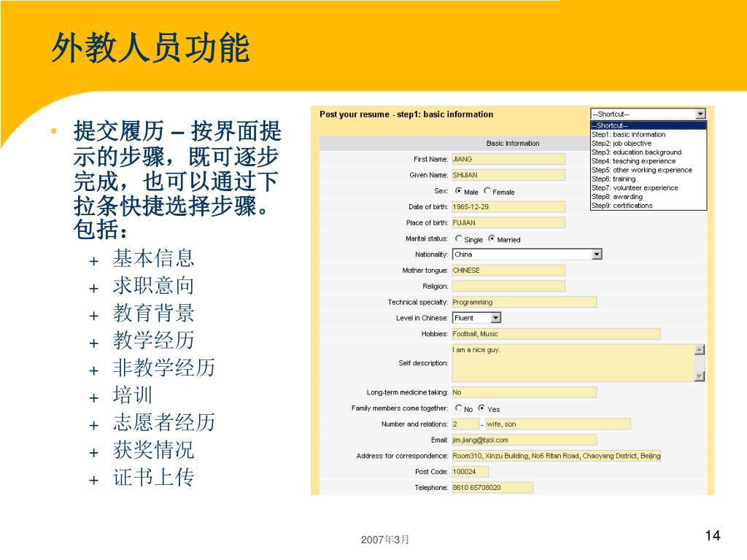Image resolution: width=747 pixels, height=560 pixels.
Task: Click self description scroll up arrow
Action: (x=700, y=349)
